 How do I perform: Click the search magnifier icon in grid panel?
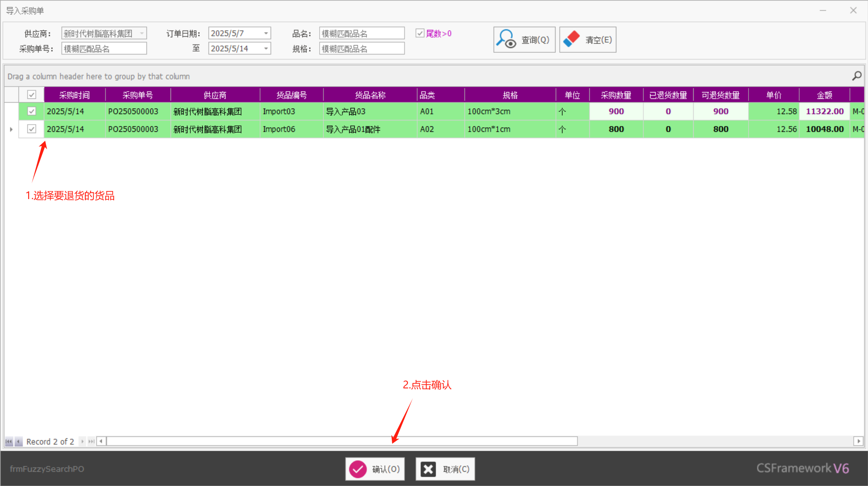tap(857, 76)
